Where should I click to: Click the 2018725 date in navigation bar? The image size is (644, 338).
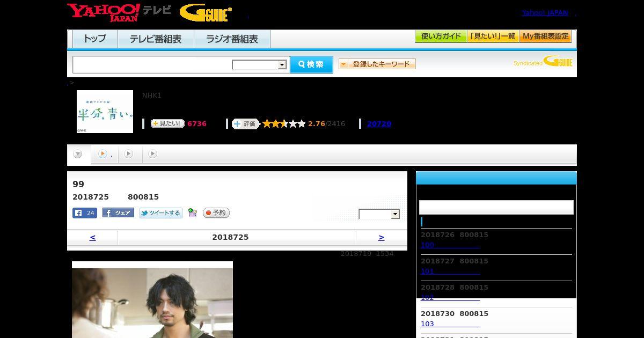pyautogui.click(x=230, y=237)
